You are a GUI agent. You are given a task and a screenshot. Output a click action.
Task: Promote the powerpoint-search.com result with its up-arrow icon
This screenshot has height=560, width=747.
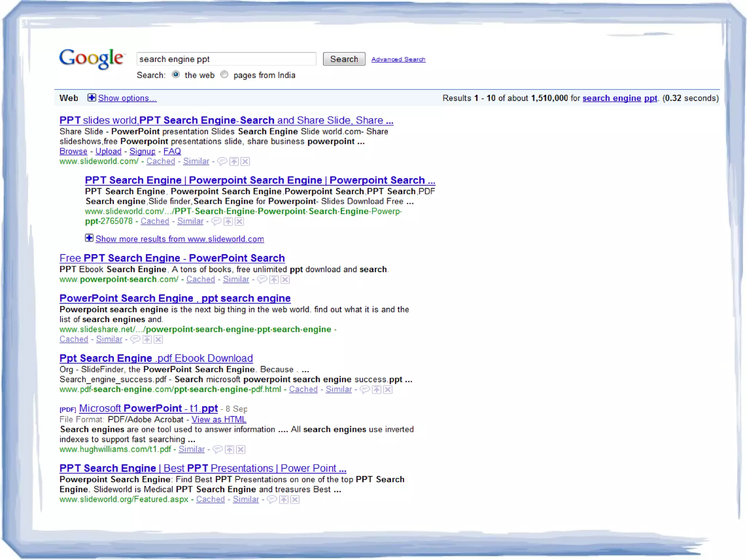[x=274, y=280]
